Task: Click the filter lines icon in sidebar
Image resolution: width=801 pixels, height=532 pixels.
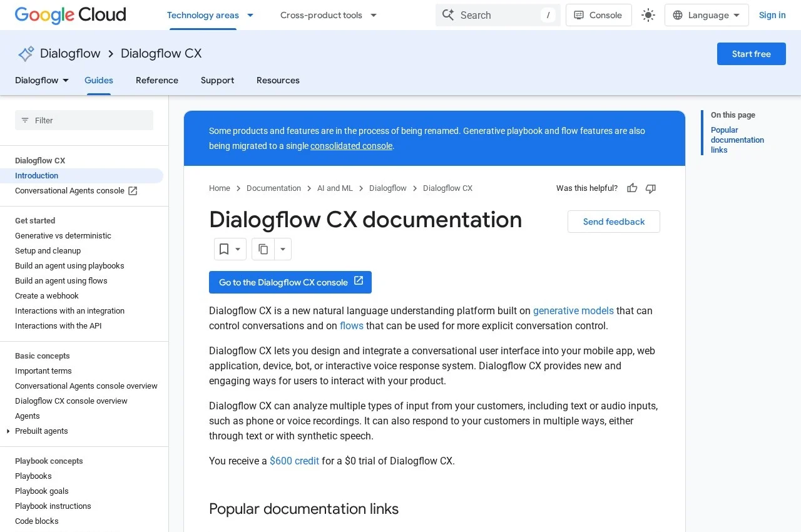Action: click(x=25, y=120)
